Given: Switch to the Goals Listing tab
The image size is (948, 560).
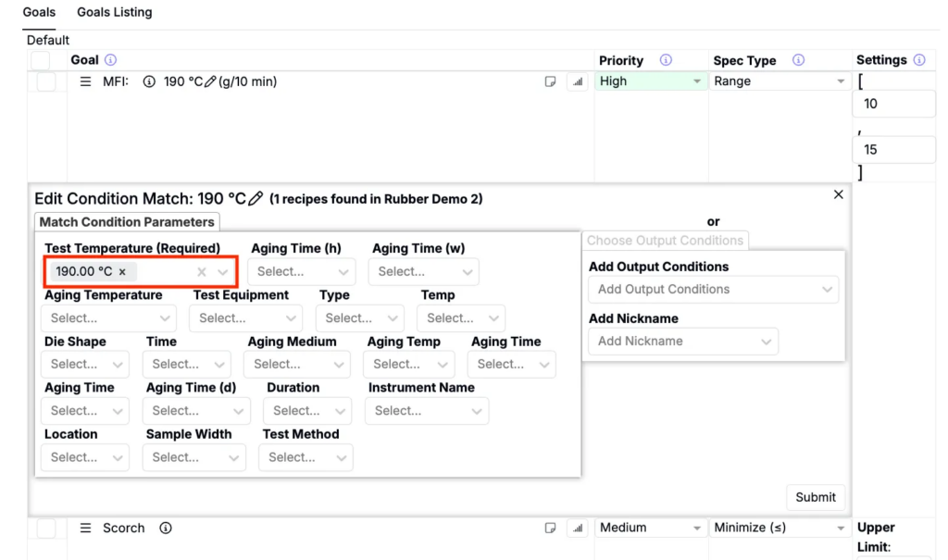Looking at the screenshot, I should tap(115, 12).
